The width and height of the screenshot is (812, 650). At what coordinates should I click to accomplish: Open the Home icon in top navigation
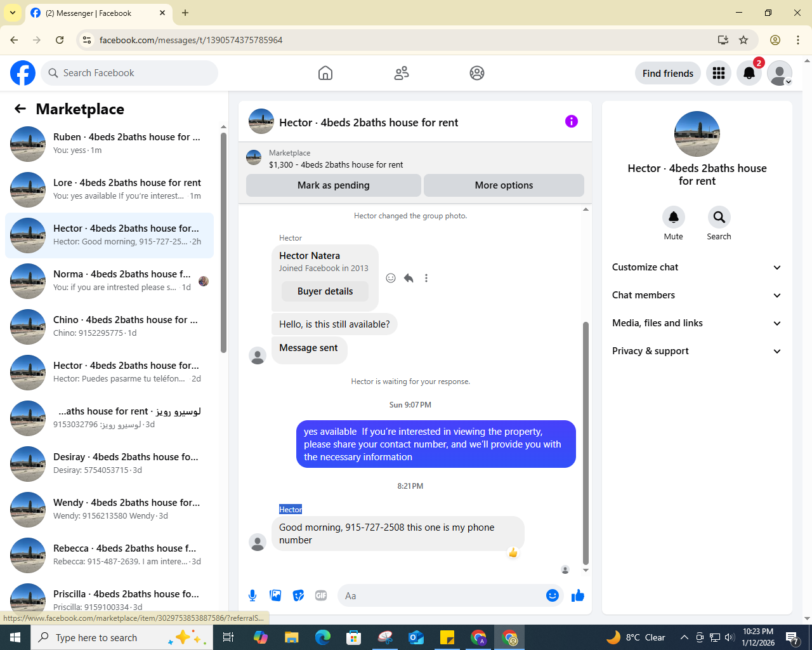click(325, 73)
